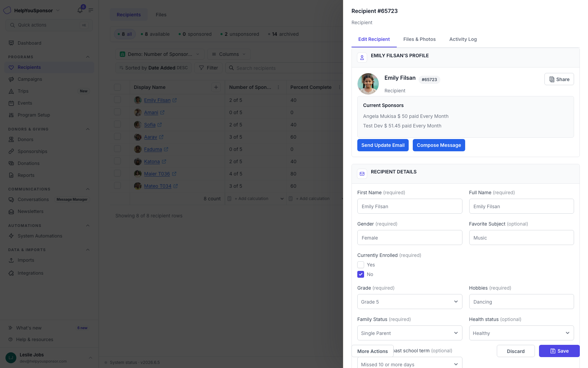Image resolution: width=588 pixels, height=368 pixels.
Task: Open Sofia external link icon
Action: pyautogui.click(x=160, y=125)
